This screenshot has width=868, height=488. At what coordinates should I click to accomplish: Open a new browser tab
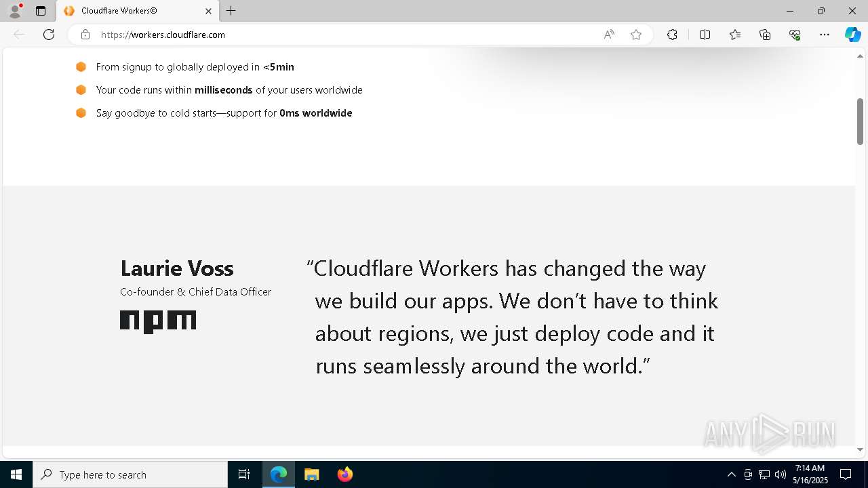tap(231, 11)
